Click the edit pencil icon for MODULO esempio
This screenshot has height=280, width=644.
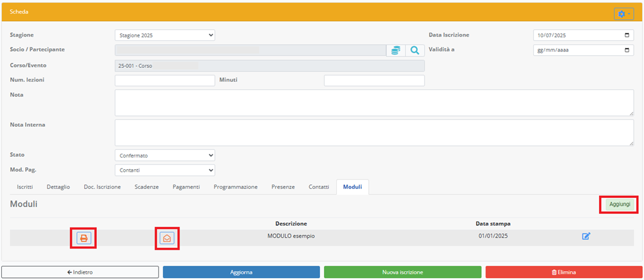tap(586, 236)
